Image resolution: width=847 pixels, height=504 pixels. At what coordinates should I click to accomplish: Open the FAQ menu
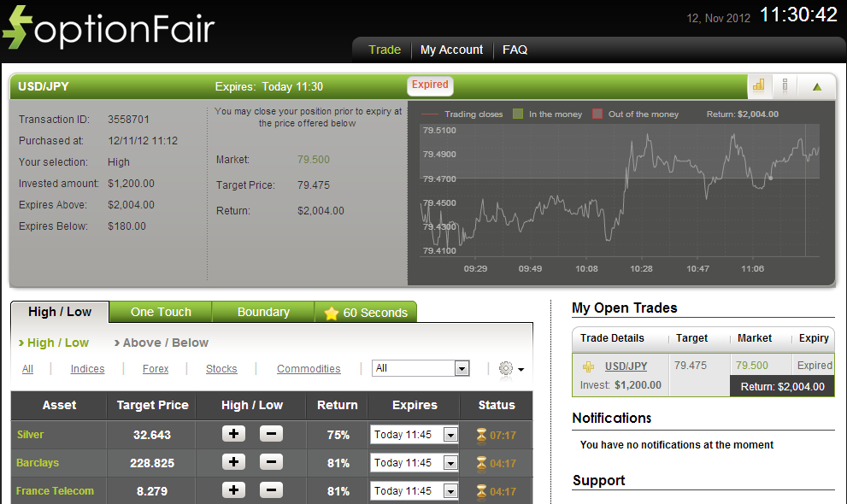click(515, 50)
